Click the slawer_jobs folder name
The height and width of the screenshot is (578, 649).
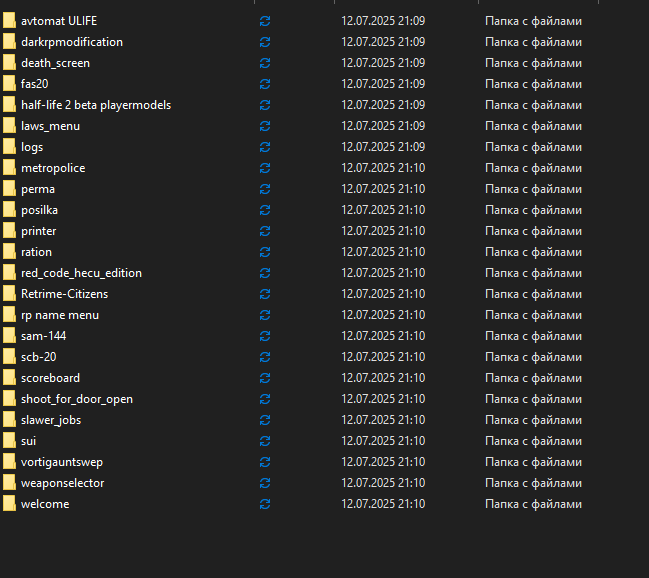point(51,420)
